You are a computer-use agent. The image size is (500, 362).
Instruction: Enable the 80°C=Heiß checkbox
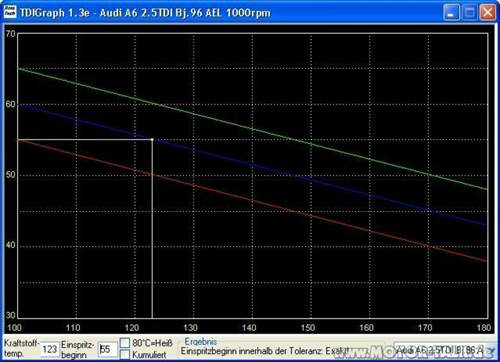125,343
